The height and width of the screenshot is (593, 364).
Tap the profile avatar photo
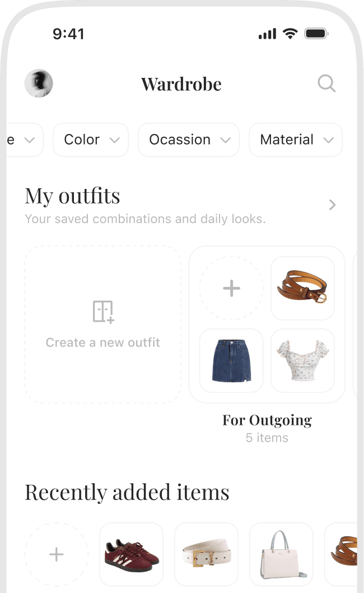[38, 83]
